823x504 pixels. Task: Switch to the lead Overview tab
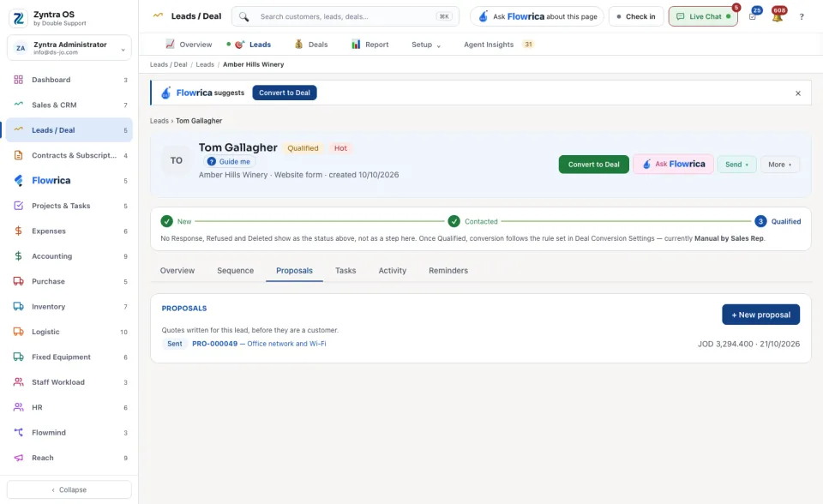point(177,270)
